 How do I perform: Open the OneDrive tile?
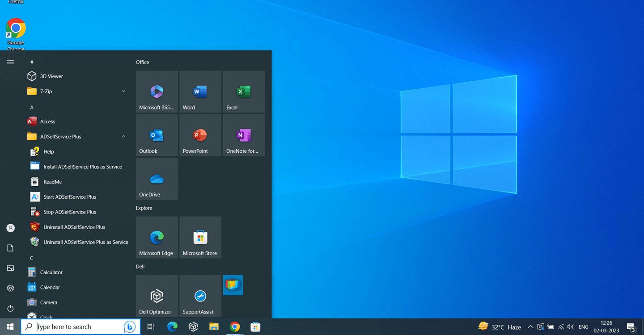point(157,179)
